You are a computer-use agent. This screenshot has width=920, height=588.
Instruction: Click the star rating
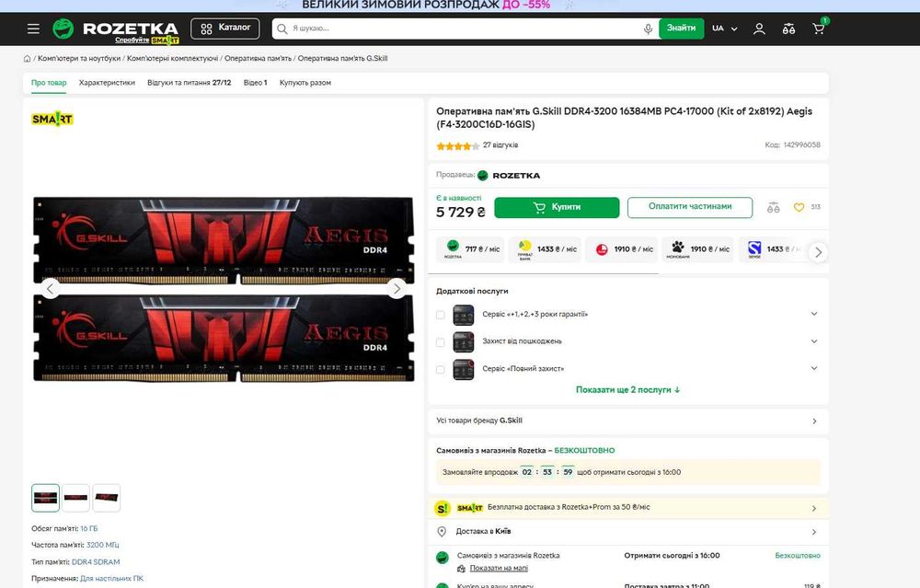pos(457,146)
